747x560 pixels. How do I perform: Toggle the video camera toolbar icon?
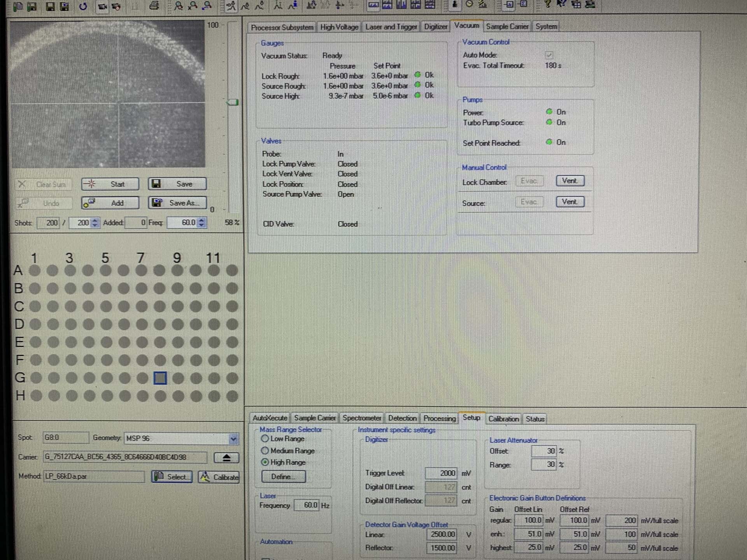(102, 6)
